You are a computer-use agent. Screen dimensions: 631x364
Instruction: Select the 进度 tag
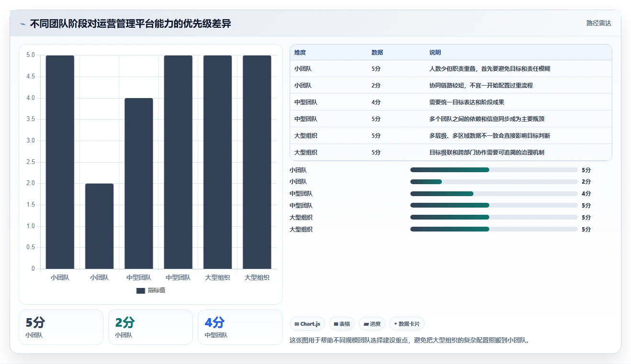(x=372, y=324)
